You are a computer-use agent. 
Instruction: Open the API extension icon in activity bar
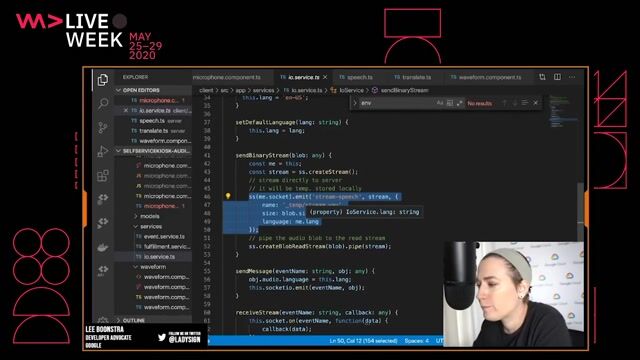pos(103,270)
